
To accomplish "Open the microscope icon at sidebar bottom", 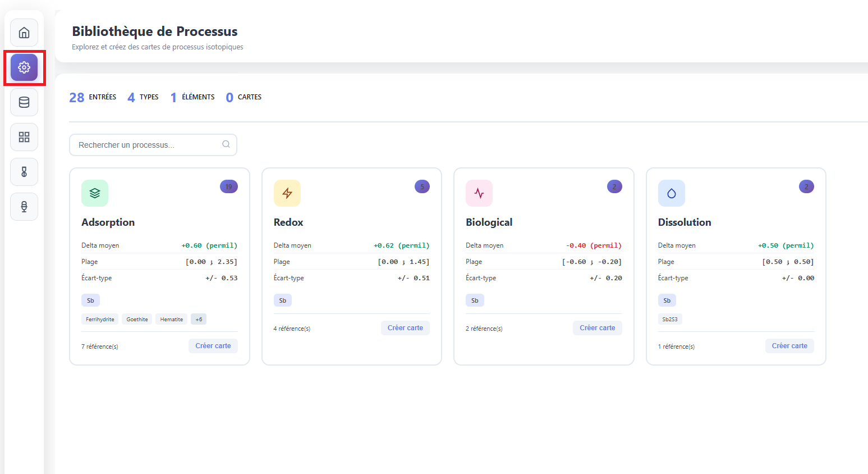I will coord(24,206).
